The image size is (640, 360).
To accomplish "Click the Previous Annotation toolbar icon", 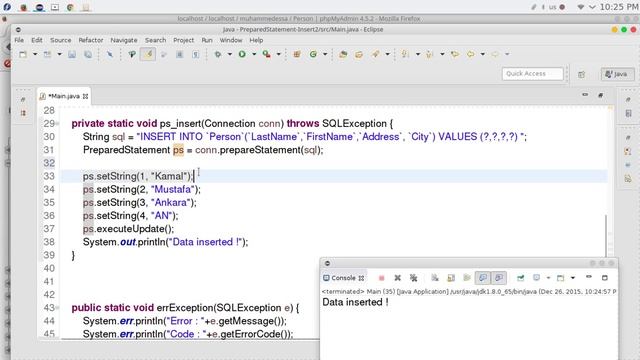I will point(429,54).
